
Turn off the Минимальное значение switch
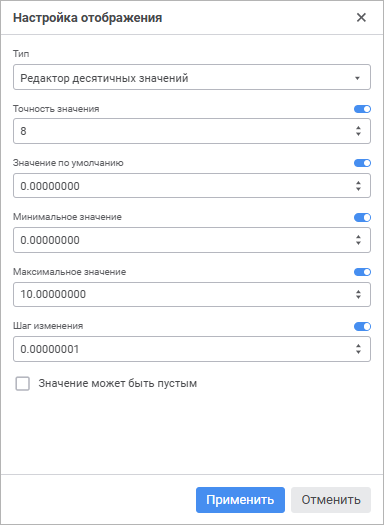pyautogui.click(x=362, y=218)
